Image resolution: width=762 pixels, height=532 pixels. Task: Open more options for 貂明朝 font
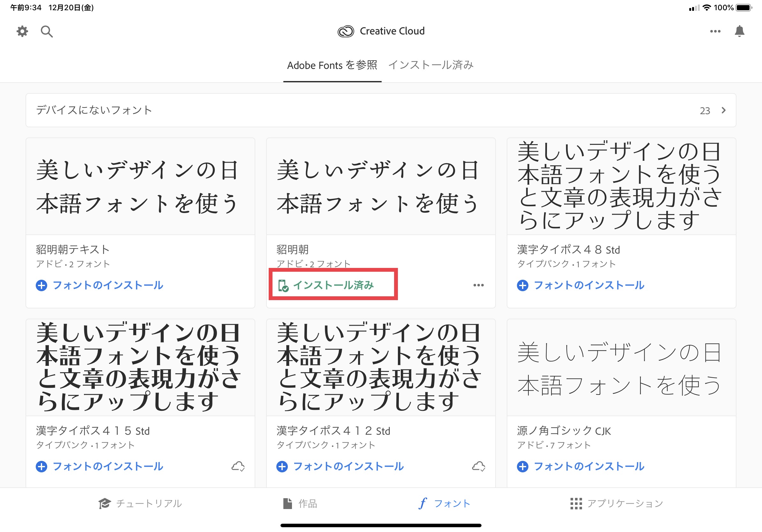pyautogui.click(x=478, y=285)
